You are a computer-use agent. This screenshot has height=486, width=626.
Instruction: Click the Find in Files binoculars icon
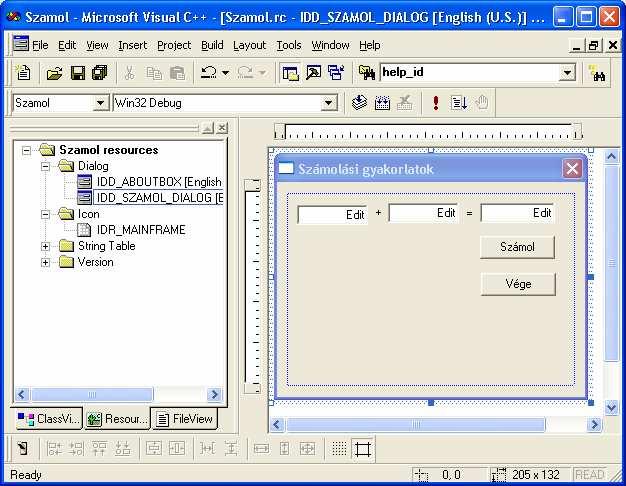click(x=366, y=73)
